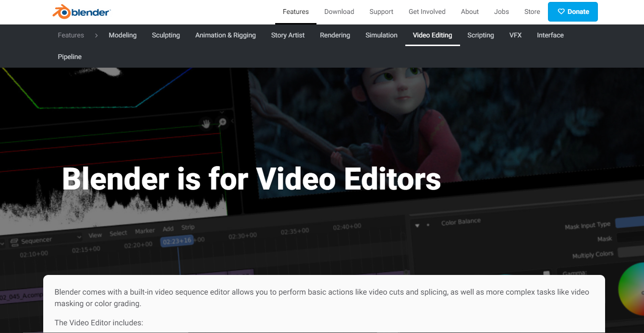Select the Sculpting feature tab
Viewport: 644px width, 333px height.
coord(166,35)
